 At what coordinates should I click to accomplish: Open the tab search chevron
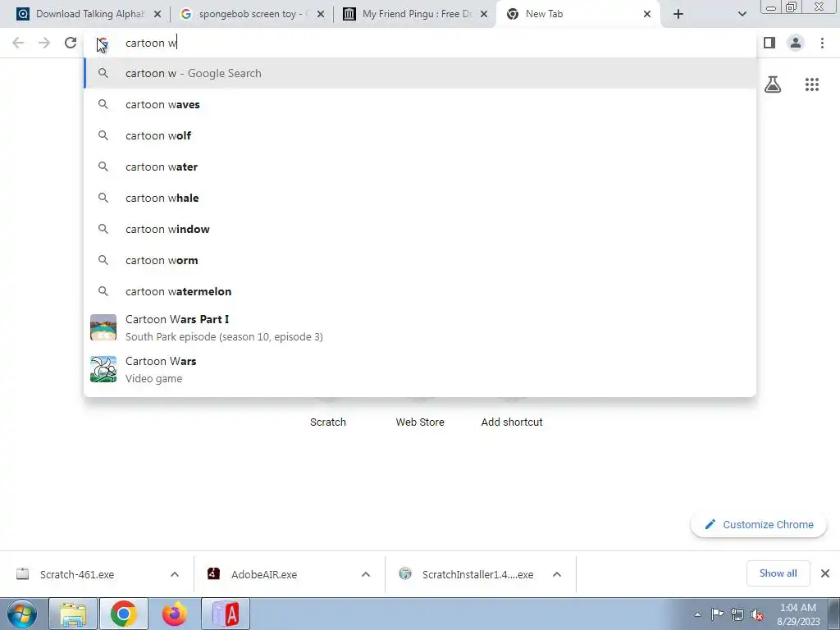[742, 14]
